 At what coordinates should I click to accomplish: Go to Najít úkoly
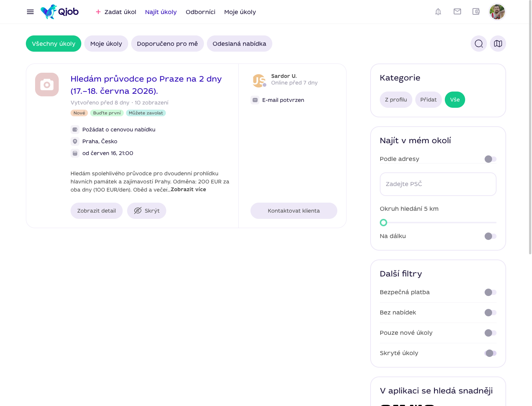161,12
